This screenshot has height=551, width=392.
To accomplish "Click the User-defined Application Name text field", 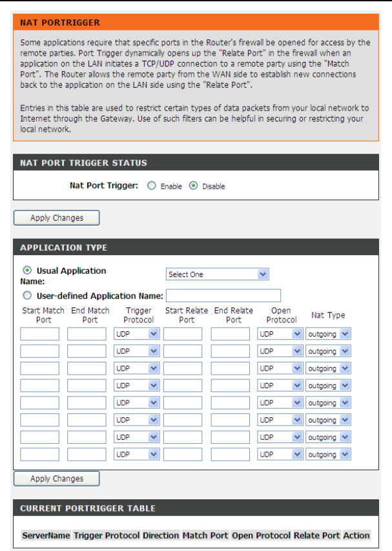I will click(223, 296).
